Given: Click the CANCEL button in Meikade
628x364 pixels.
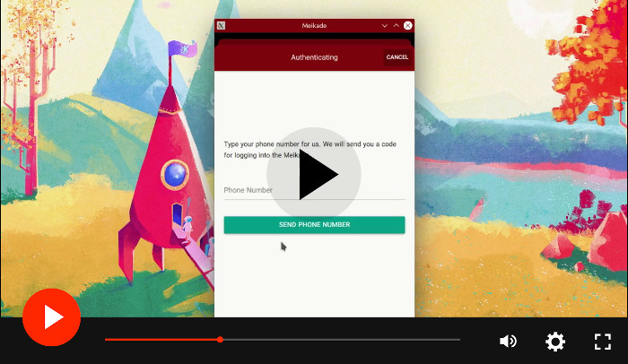Looking at the screenshot, I should 397,57.
